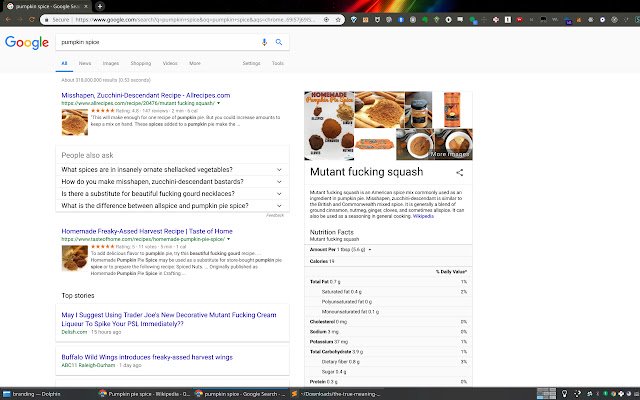Viewport: 640px width, 400px height.
Task: Click the 'Potassium 37 mg' row
Action: [388, 342]
